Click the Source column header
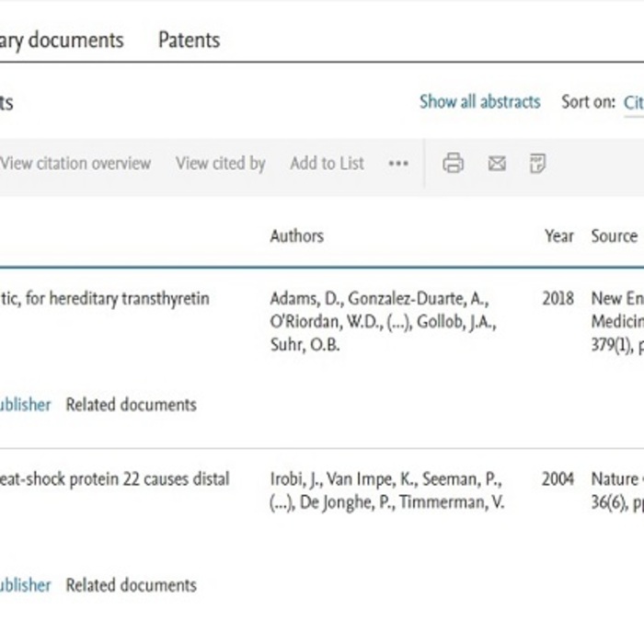 pyautogui.click(x=614, y=236)
